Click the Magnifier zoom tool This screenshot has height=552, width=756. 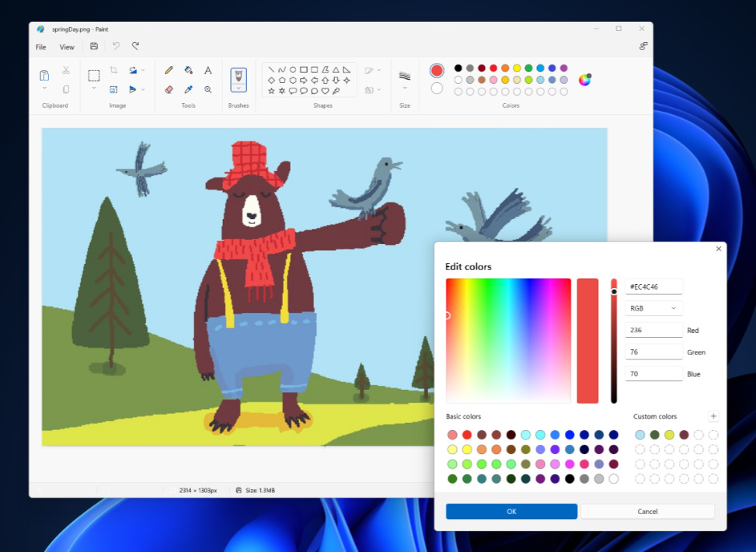pos(208,89)
